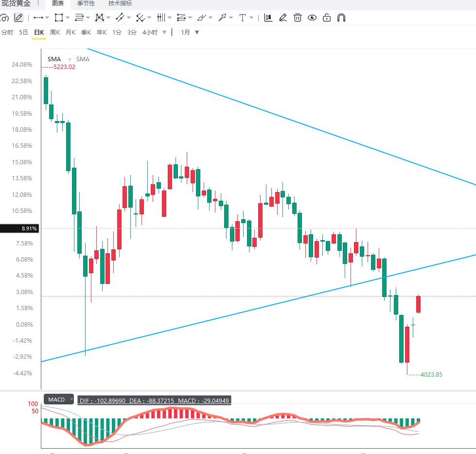Switch to the 季节性 tab
Image resolution: width=476 pixels, height=454 pixels.
click(x=86, y=3)
